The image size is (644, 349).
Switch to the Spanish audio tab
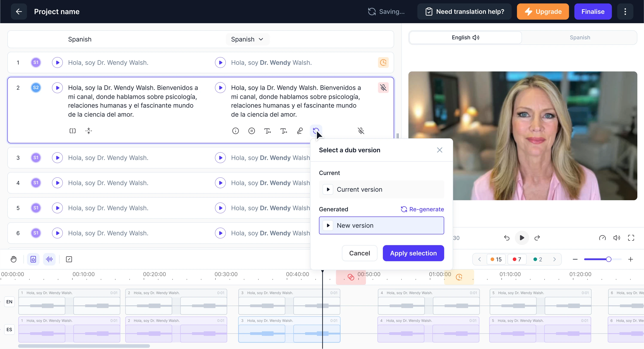tap(580, 38)
